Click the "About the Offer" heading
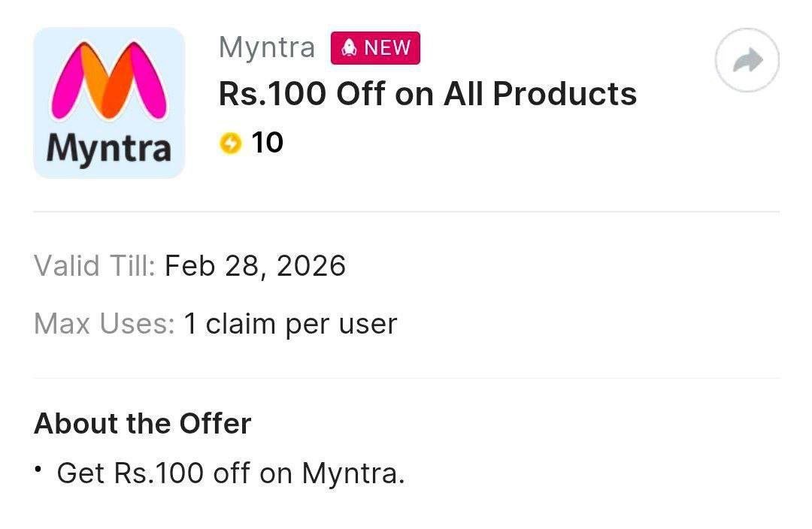The height and width of the screenshot is (529, 812). [x=143, y=424]
